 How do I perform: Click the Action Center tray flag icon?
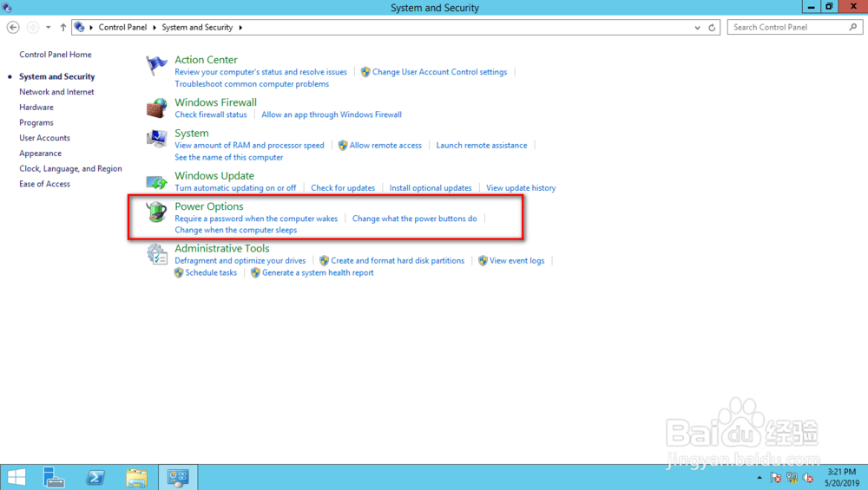775,478
